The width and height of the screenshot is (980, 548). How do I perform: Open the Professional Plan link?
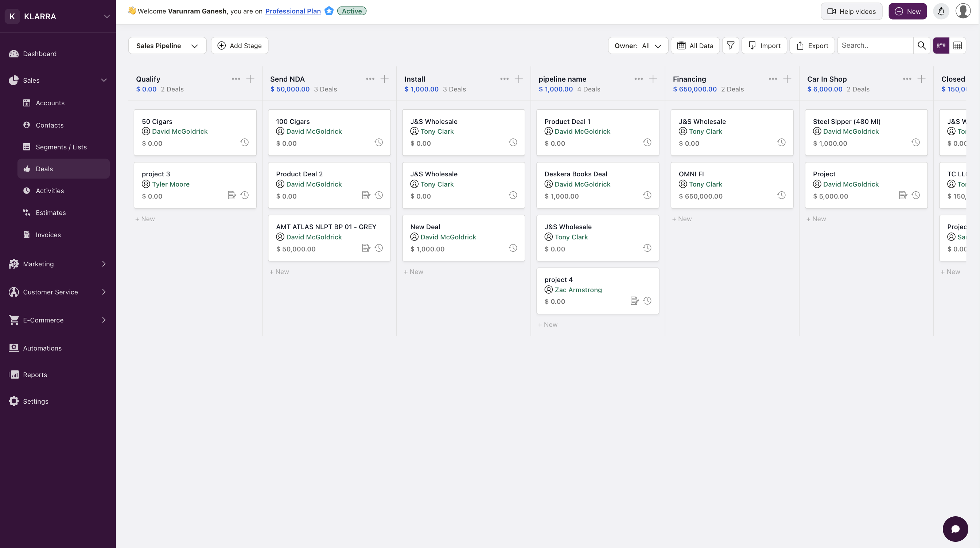coord(293,11)
